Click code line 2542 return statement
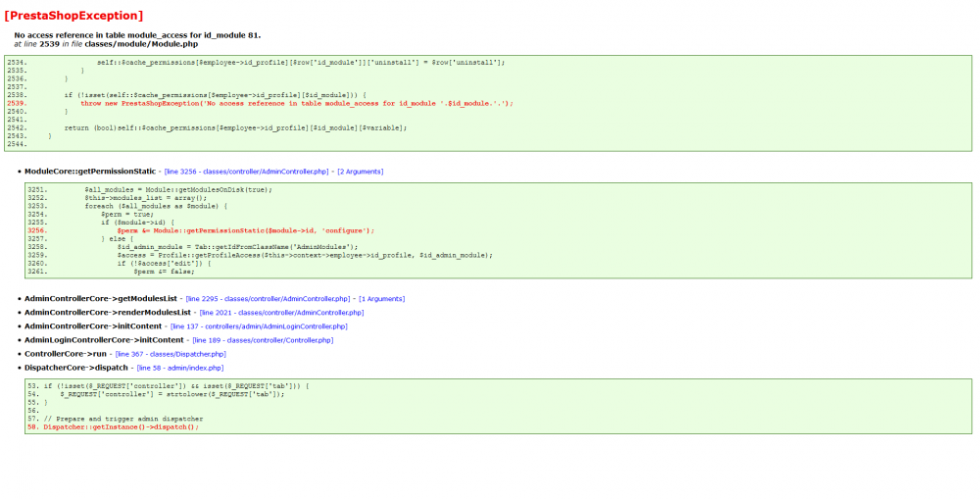 click(235, 127)
